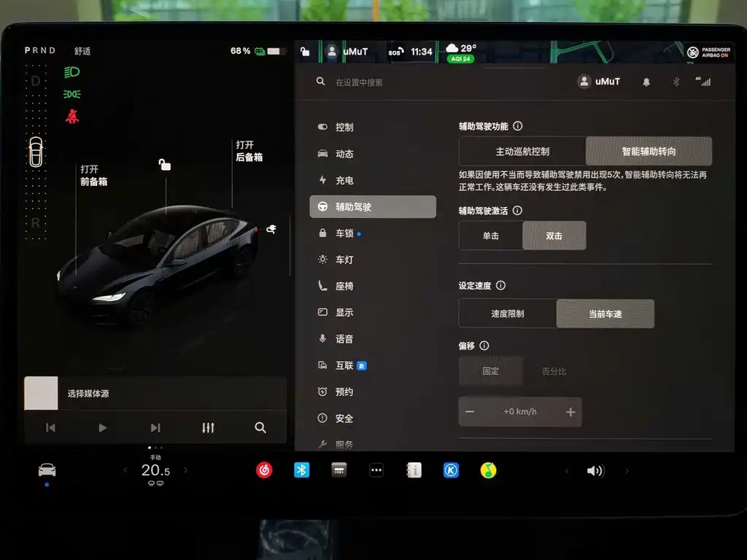Tap 打开前备箱 to open the frunk

coord(93,175)
